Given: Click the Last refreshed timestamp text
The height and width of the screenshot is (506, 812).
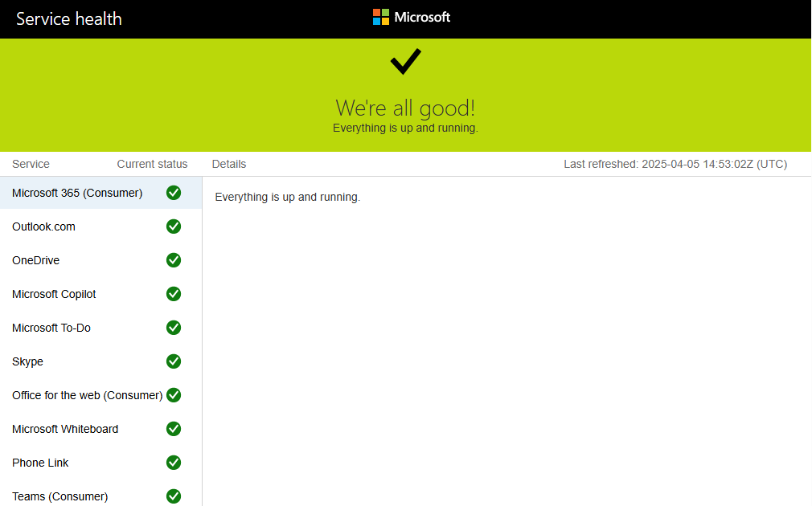Looking at the screenshot, I should point(675,164).
